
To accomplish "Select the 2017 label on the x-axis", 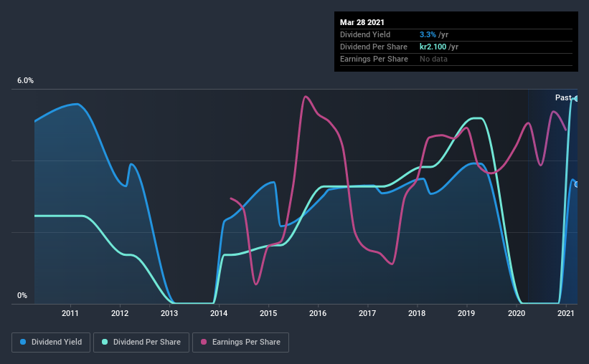I will pos(367,313).
